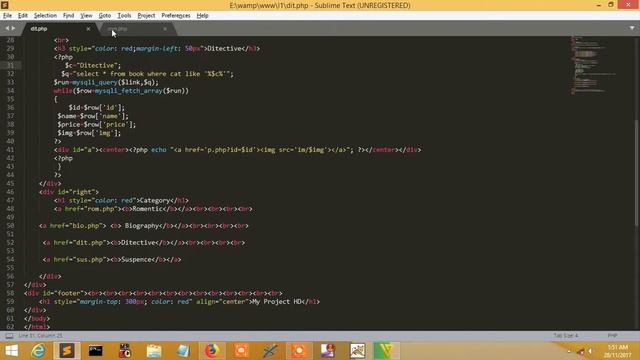Viewport: 640px width, 360px height.
Task: Click the Line 31, Column 25 status text
Action: coord(40,336)
